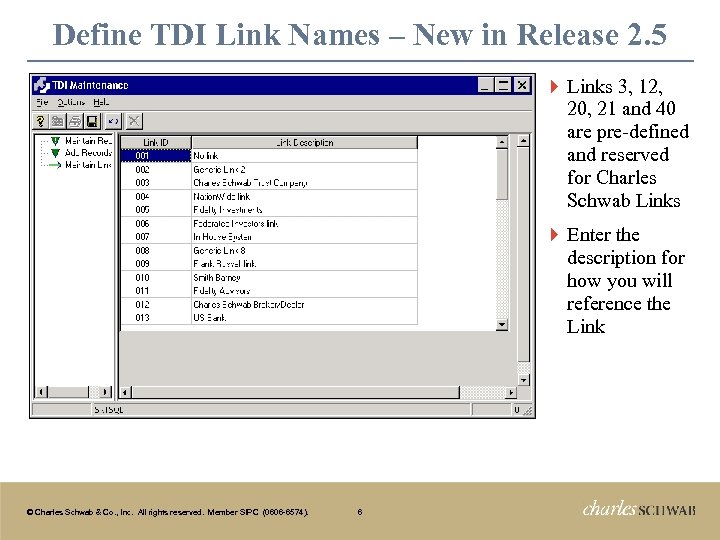This screenshot has height=540, width=720.
Task: Click the main pane horizontal scroll left arrow
Action: (x=125, y=392)
